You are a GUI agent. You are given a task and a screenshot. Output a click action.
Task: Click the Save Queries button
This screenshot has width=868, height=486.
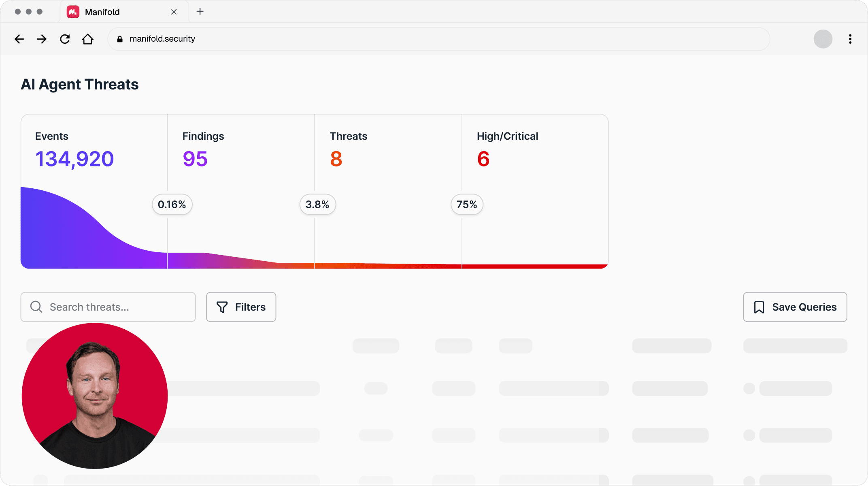(x=795, y=307)
